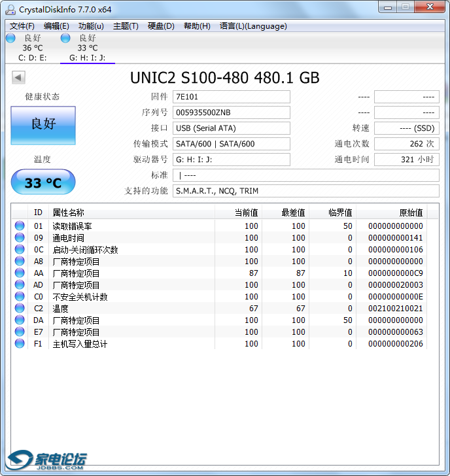The image size is (450, 476).
Task: Click the features field S.M.A.R.T., NCQ, TRIM
Action: click(306, 191)
